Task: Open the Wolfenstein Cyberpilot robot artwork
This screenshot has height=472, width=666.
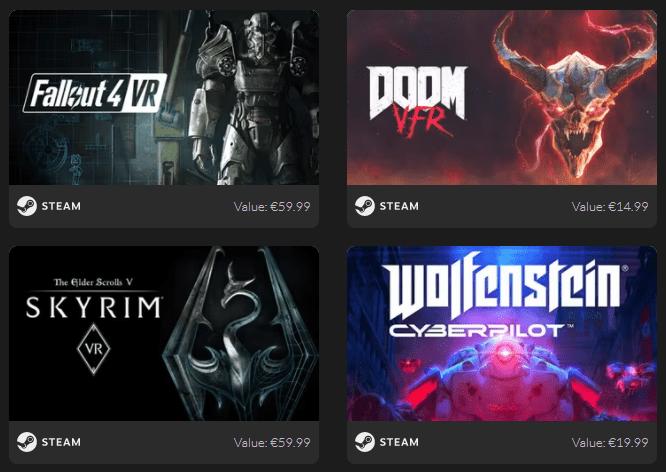Action: [503, 380]
